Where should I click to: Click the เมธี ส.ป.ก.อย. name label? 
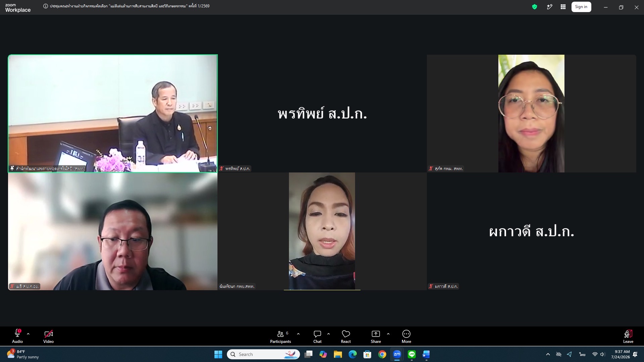click(x=24, y=286)
